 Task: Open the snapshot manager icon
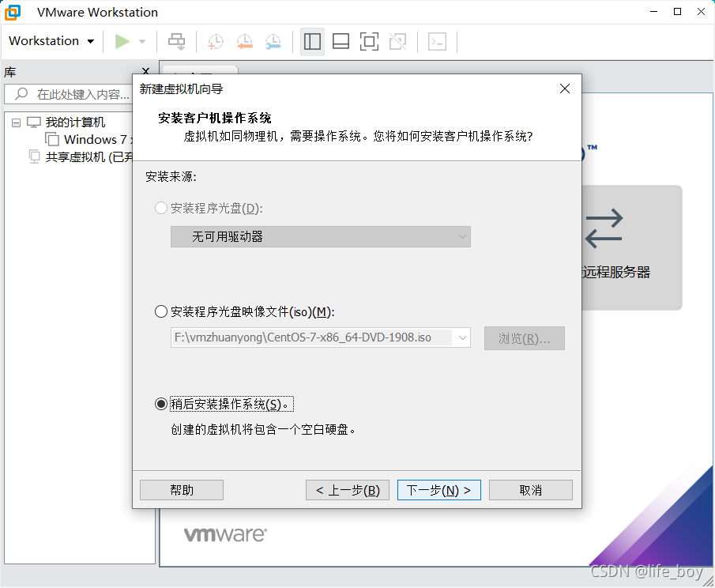[x=273, y=42]
